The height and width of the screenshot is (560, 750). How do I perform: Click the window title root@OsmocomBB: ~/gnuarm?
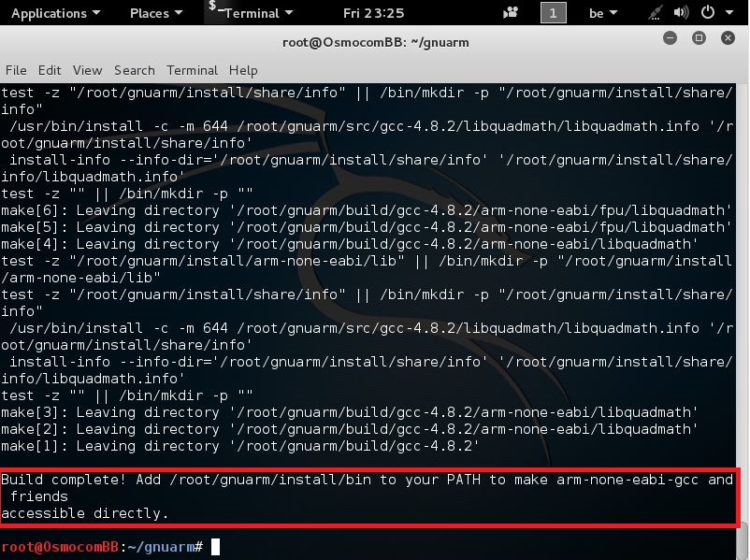coord(376,42)
